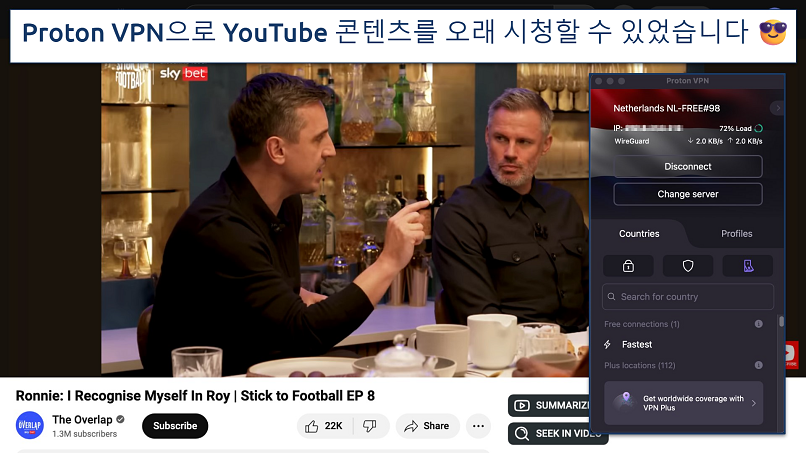Expand the VPN Plus banner chevron
This screenshot has height=453, width=806.
[754, 403]
